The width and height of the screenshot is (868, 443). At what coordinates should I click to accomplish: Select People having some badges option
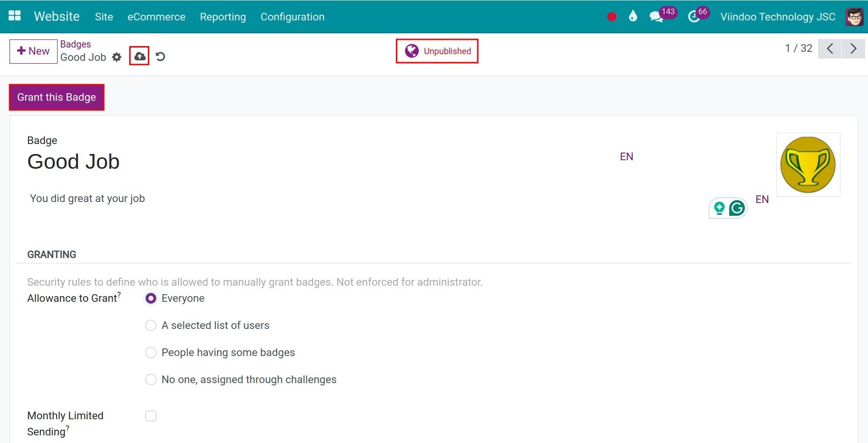151,352
